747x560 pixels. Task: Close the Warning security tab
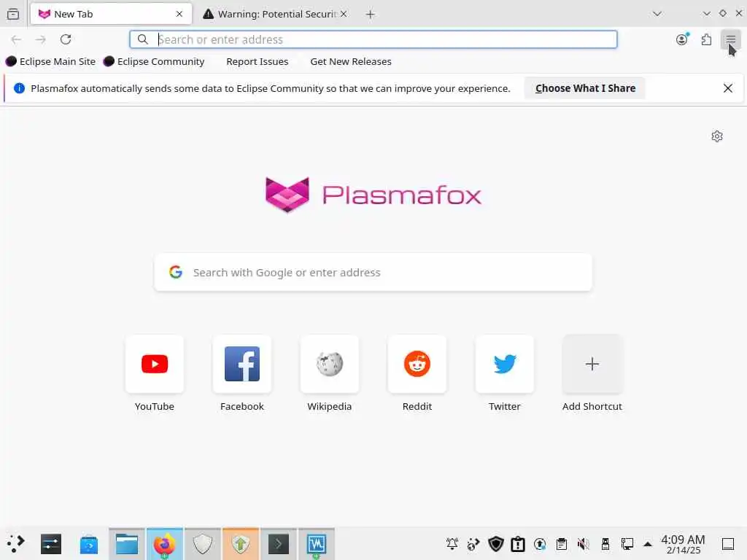[344, 15]
